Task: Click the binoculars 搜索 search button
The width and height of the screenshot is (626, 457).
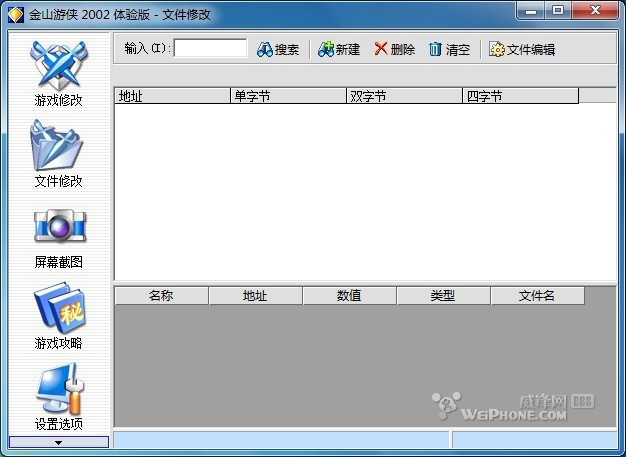Action: coord(278,49)
